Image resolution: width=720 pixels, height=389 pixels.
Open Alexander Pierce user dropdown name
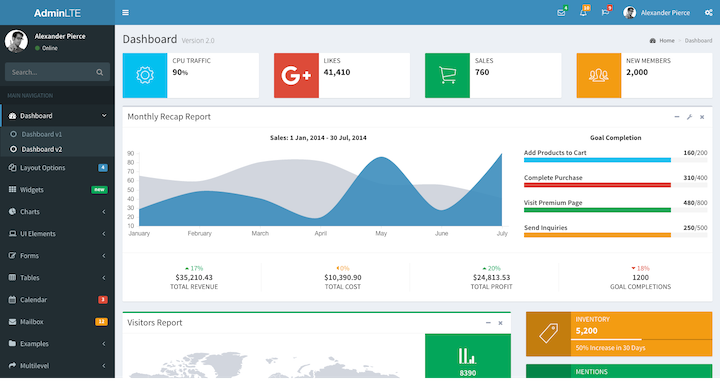(x=665, y=13)
